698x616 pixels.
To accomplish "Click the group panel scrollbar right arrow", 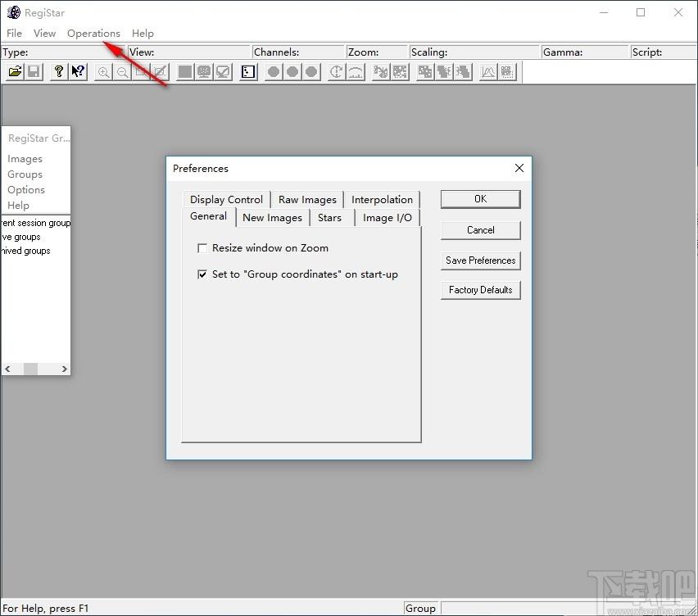I will [64, 369].
